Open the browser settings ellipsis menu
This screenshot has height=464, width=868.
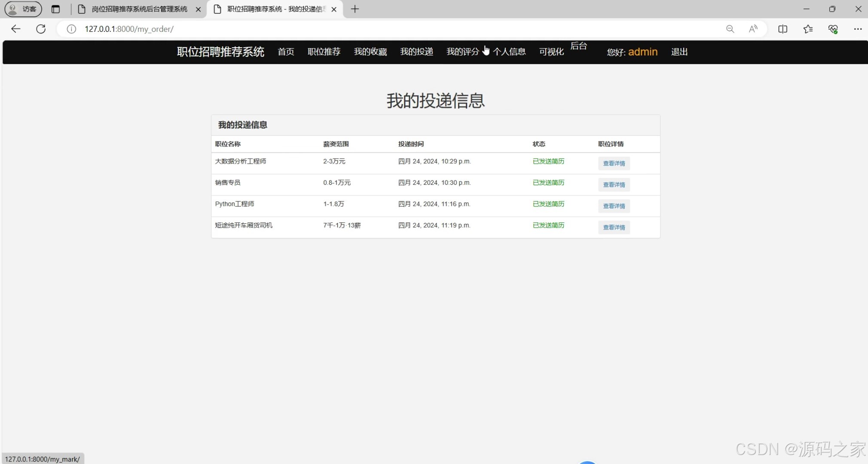(859, 29)
